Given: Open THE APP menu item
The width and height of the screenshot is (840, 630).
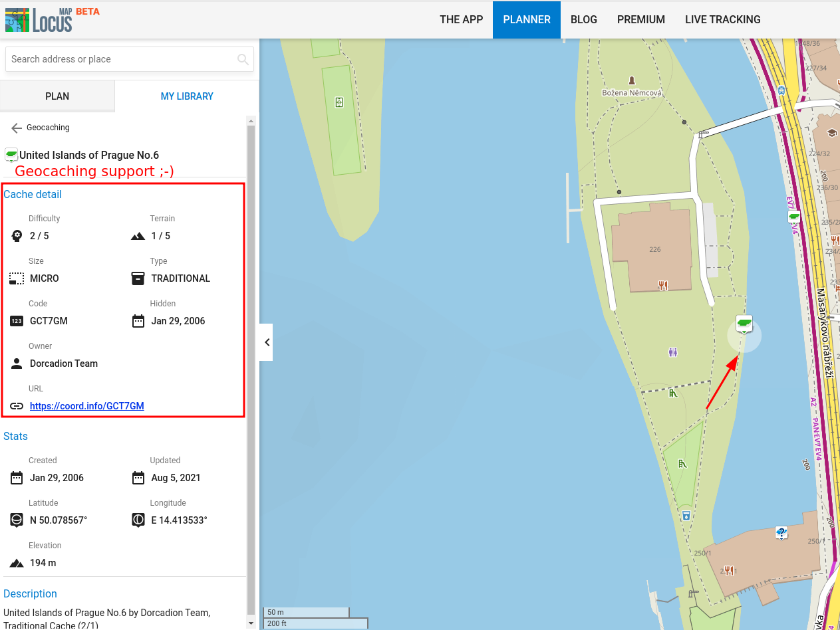Looking at the screenshot, I should point(461,19).
